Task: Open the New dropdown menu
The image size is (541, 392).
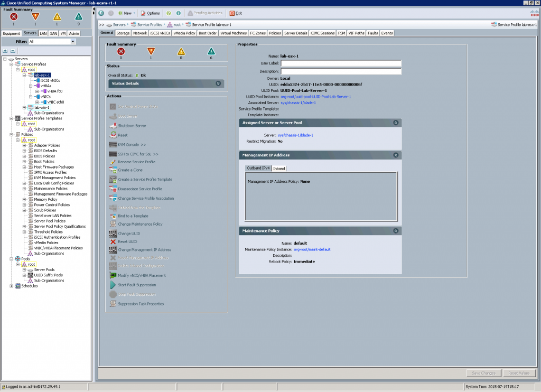Action: pos(127,13)
